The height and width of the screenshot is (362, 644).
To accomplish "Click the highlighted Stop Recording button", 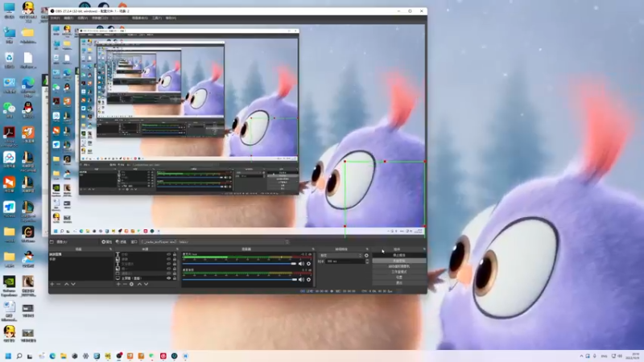I will pos(398,261).
